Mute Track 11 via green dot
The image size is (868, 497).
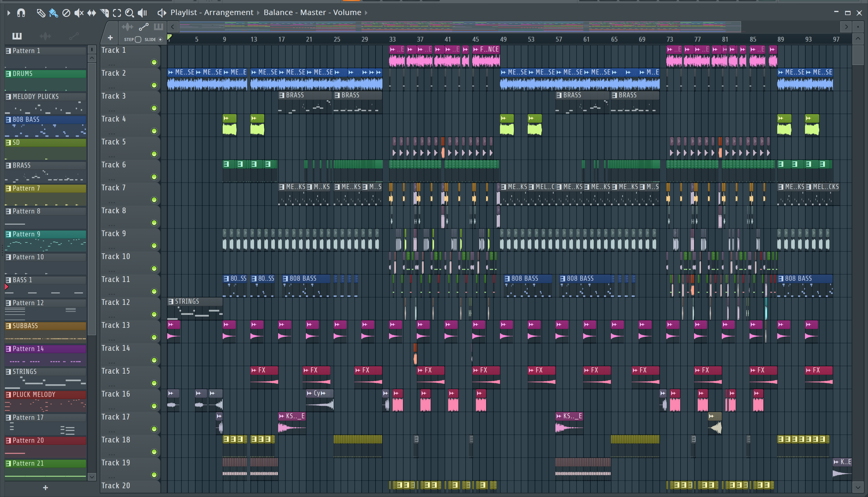[154, 291]
